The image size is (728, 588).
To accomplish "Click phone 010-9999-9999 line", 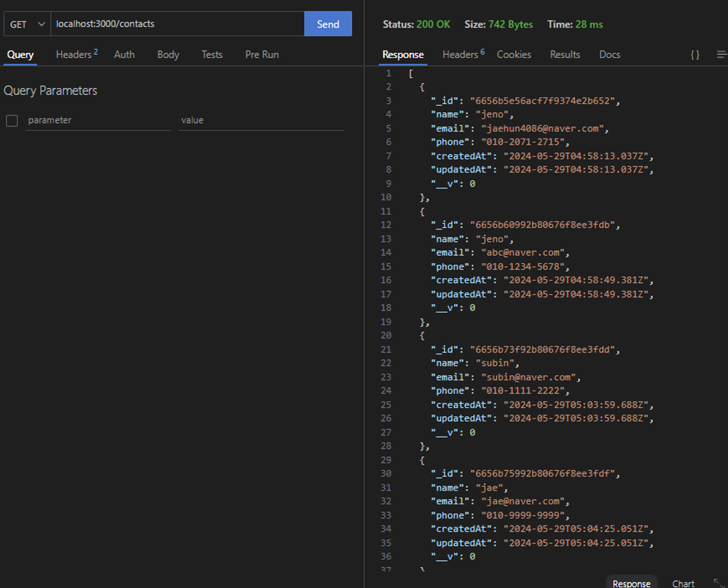I will [x=500, y=516].
